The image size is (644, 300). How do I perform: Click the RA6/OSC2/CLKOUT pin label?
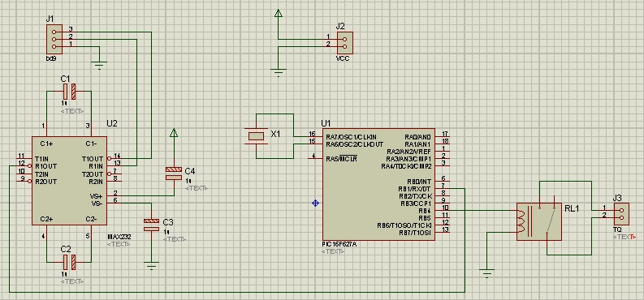[x=354, y=144]
